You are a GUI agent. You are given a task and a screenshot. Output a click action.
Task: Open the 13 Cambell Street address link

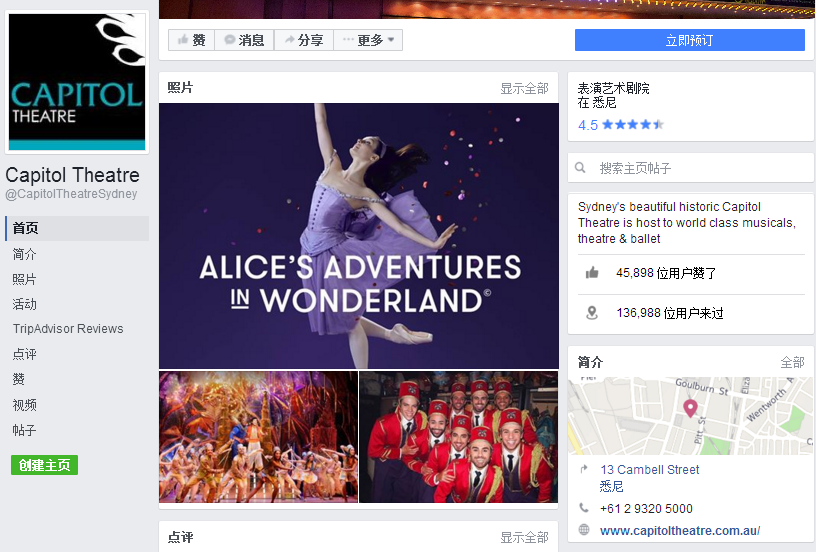649,470
